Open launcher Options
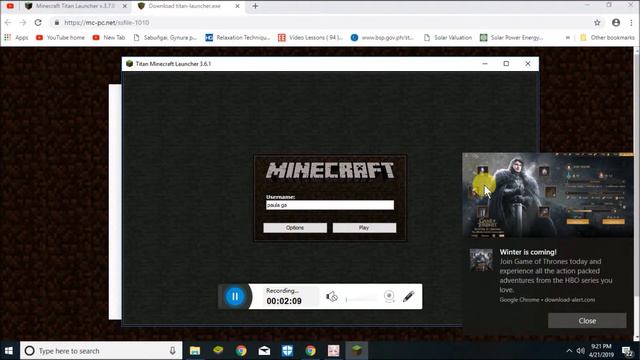Screen dimensions: 640x360 [295, 228]
